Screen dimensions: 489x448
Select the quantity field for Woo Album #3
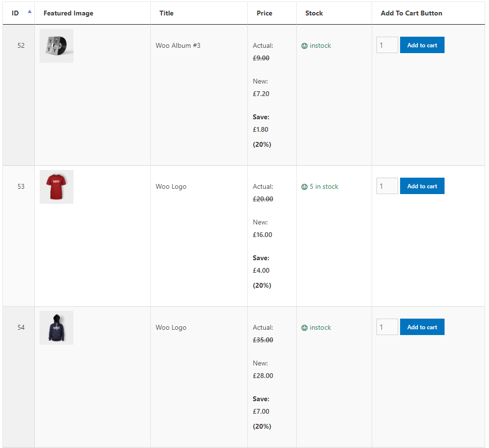387,44
